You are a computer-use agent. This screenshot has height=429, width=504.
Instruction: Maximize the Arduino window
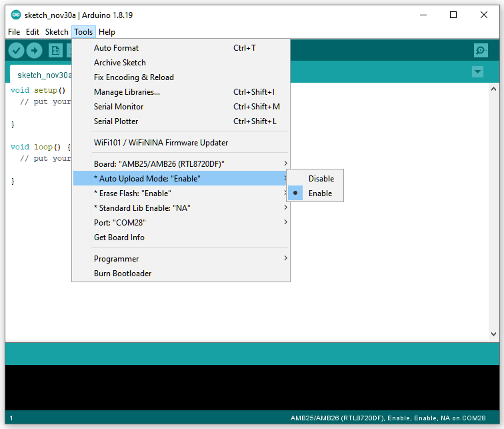coord(453,15)
